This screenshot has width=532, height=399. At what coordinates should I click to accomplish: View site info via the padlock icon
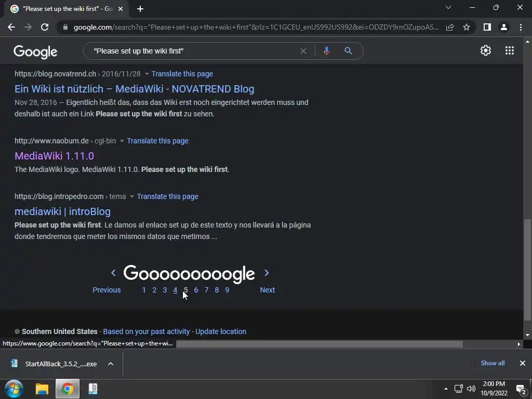(65, 27)
